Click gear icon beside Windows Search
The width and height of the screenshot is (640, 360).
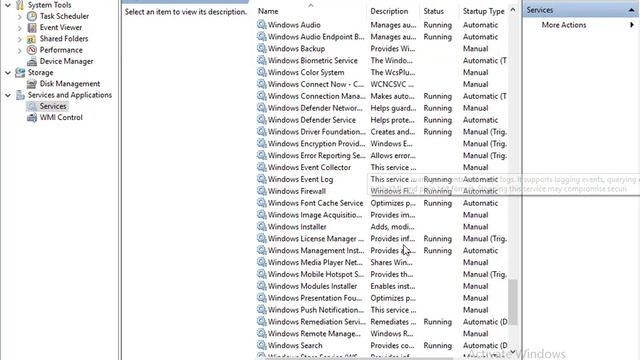coord(262,345)
